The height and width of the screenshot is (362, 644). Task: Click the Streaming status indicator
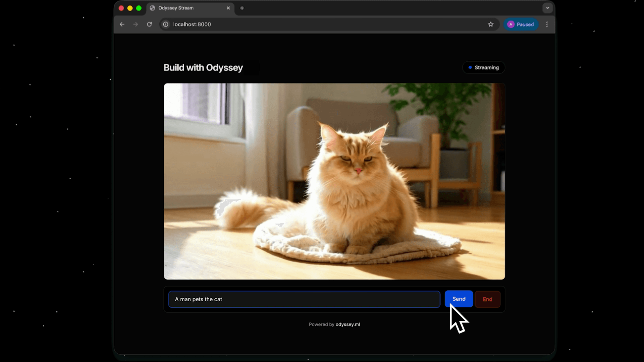(x=483, y=67)
